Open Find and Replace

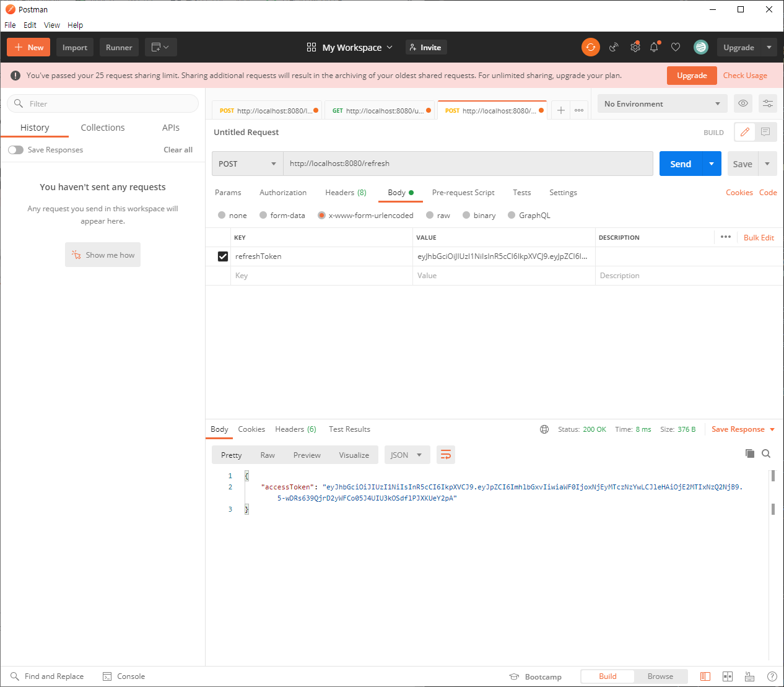point(47,676)
